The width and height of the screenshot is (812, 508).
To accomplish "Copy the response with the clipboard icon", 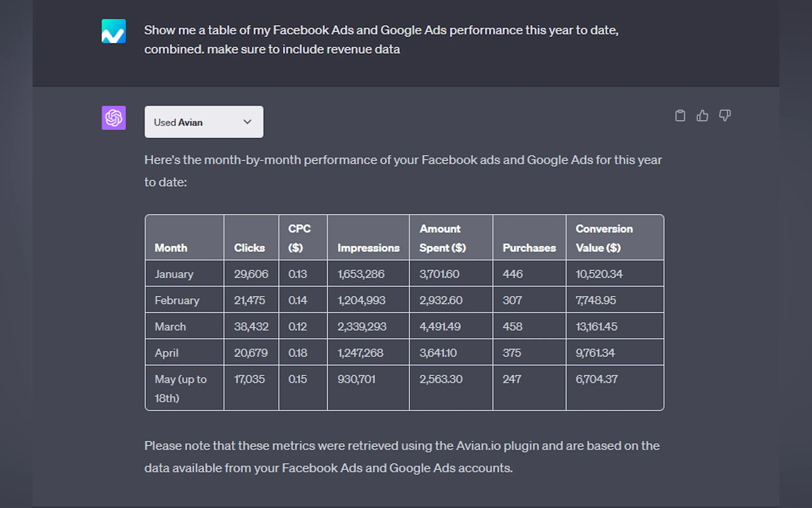I will point(680,115).
